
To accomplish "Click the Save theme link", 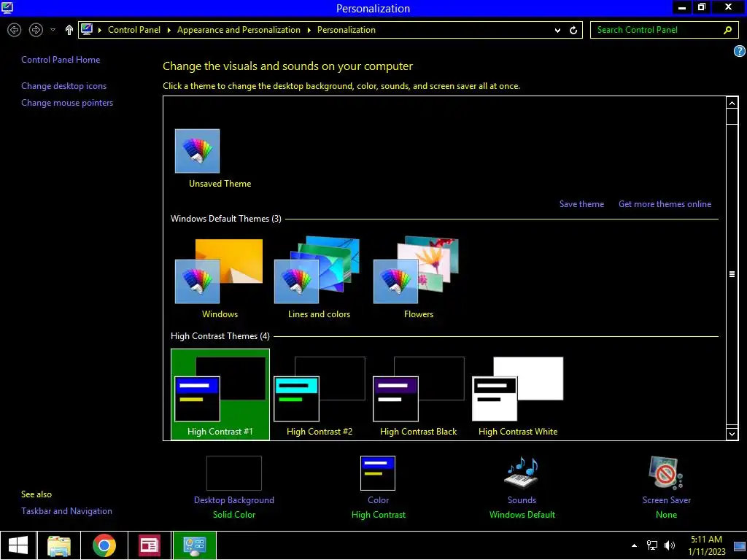I will (x=581, y=204).
